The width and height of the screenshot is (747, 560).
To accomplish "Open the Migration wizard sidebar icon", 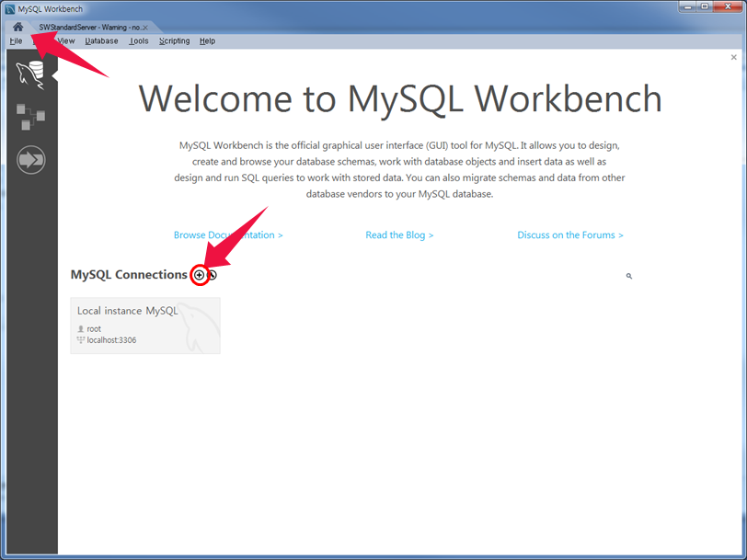I will pyautogui.click(x=31, y=159).
